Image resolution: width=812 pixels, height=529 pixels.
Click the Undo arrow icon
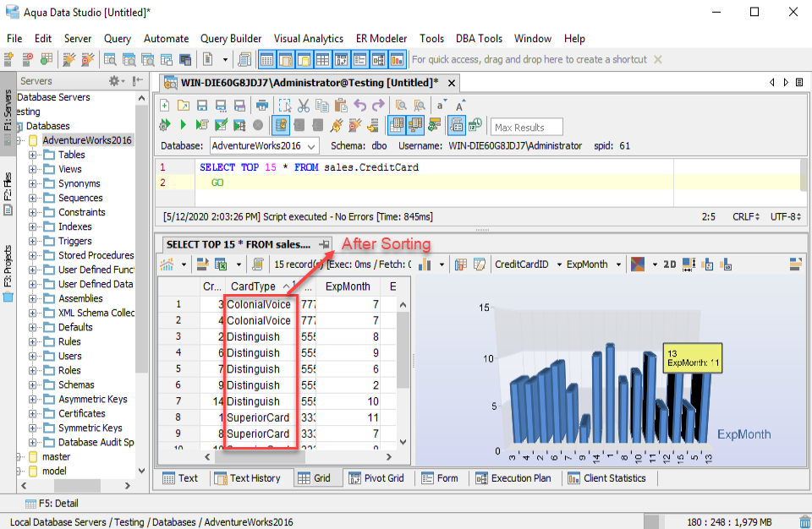point(360,106)
